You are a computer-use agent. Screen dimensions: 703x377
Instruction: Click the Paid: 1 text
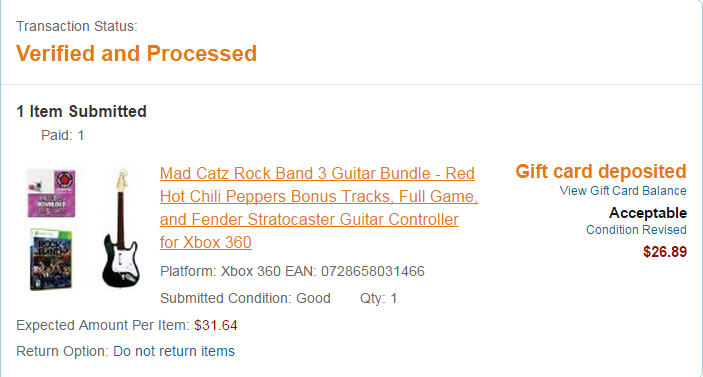pyautogui.click(x=62, y=135)
